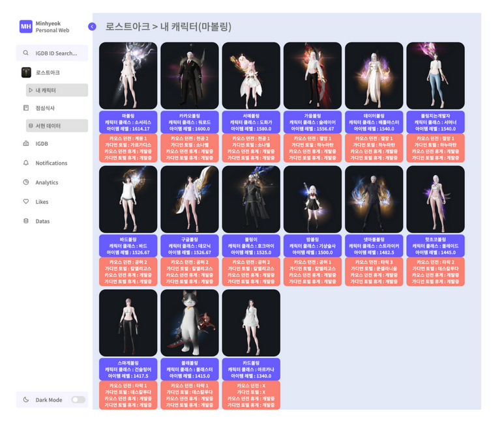Open the 마볼링 sorceress character portrait

point(128,76)
